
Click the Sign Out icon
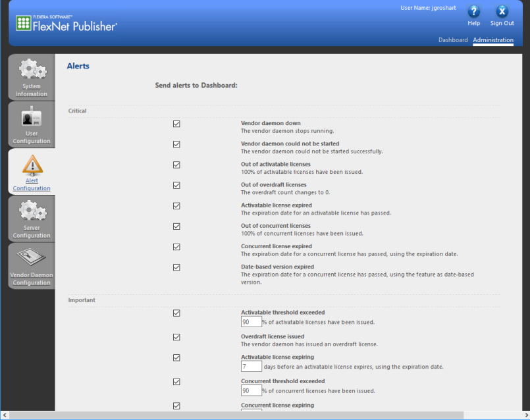click(502, 11)
